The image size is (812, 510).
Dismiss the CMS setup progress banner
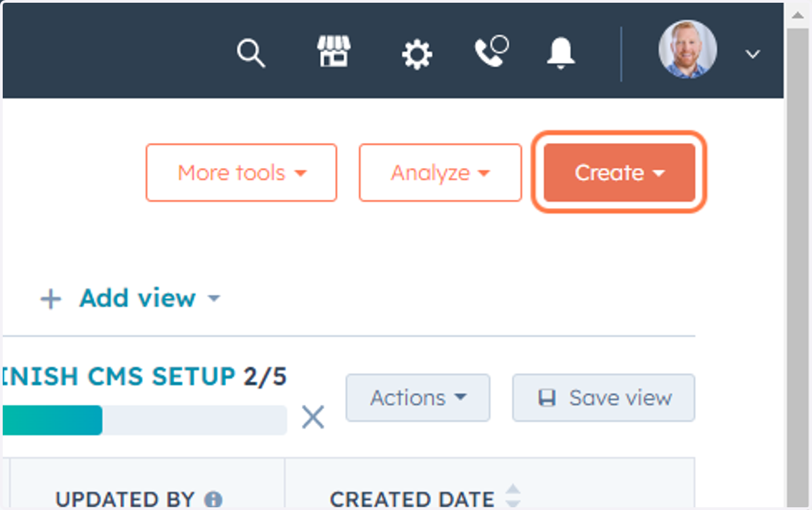tap(313, 417)
